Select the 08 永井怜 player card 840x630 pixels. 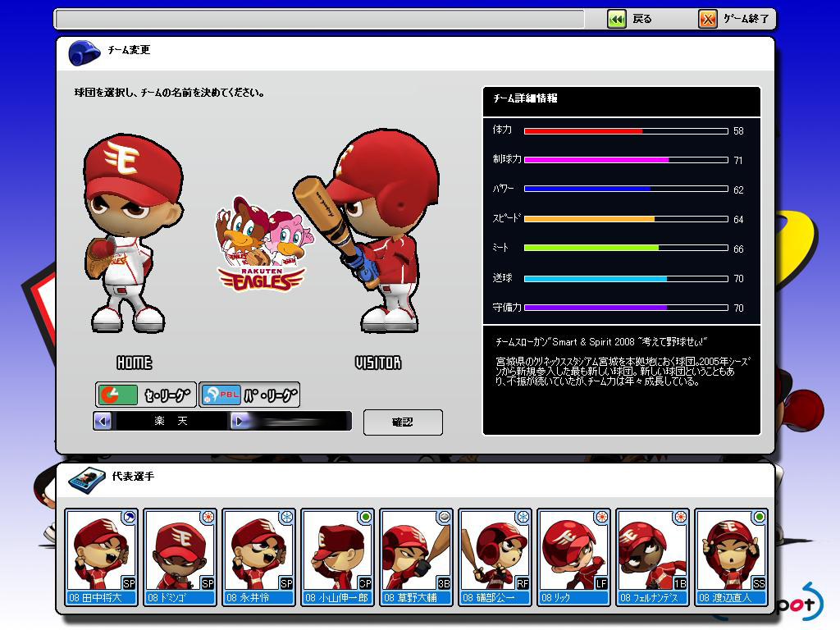click(258, 557)
